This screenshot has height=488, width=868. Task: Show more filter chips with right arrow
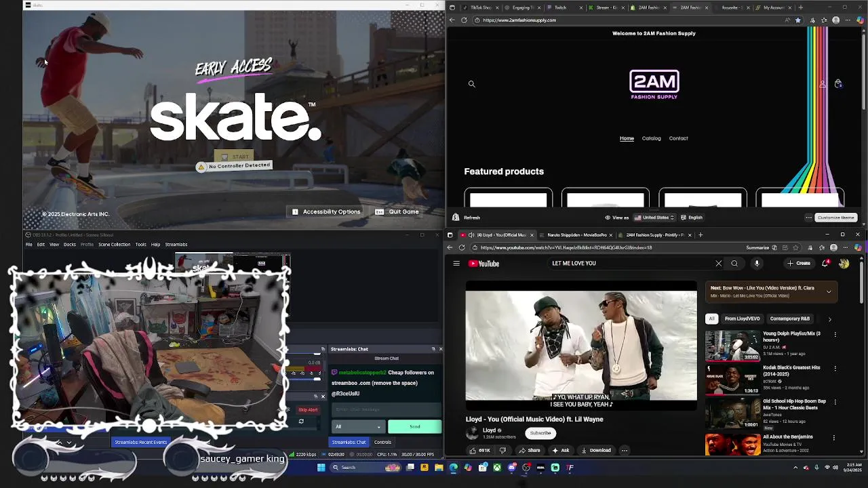pyautogui.click(x=829, y=319)
